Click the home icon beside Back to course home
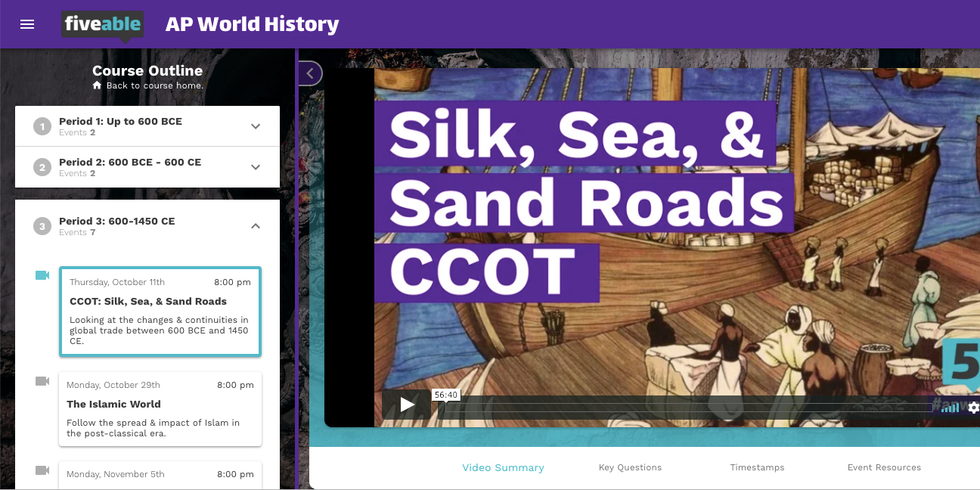Viewport: 980px width, 490px height. tap(97, 85)
